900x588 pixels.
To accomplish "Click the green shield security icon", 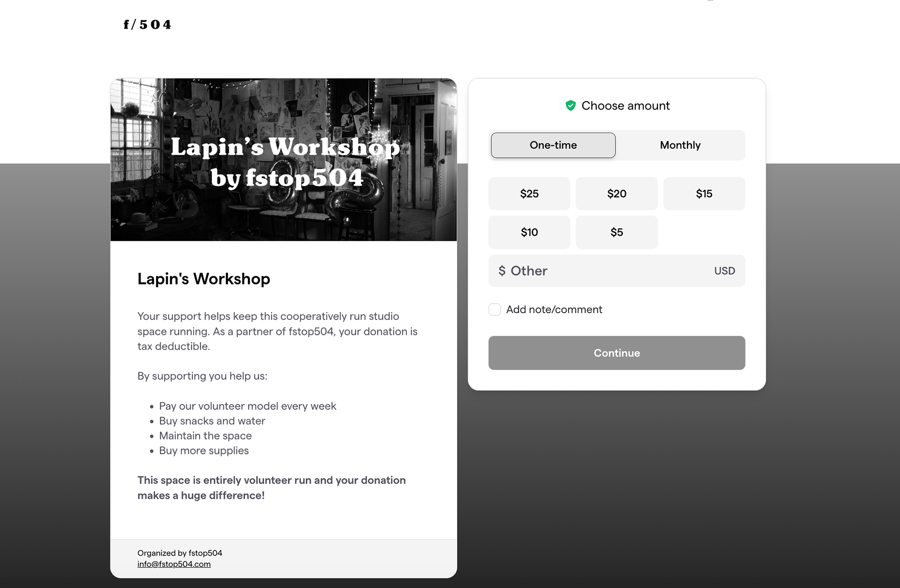I will pos(570,105).
